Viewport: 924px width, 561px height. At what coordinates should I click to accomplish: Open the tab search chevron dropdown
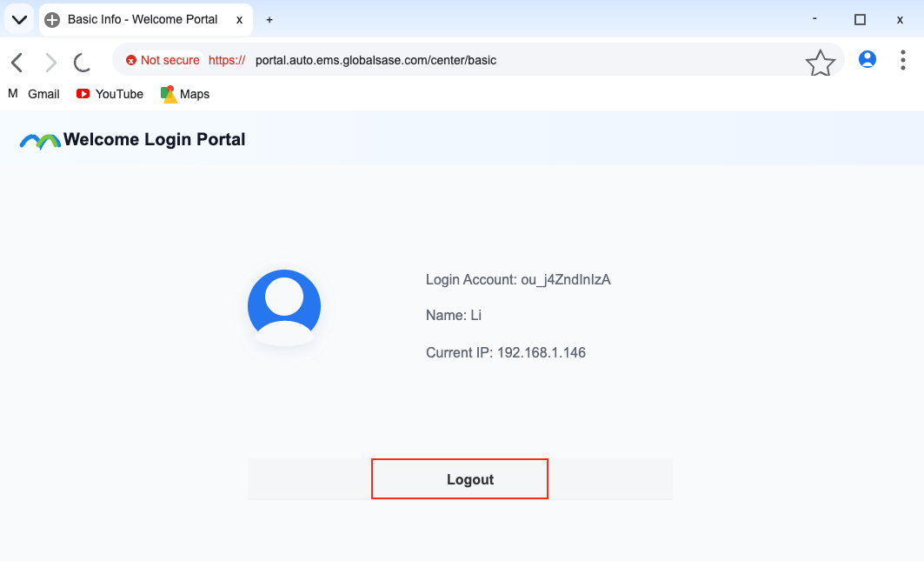[x=19, y=19]
